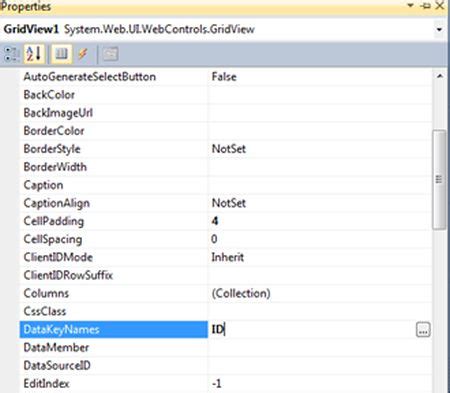Click the DataKeyNames ellipsis button

(x=423, y=330)
